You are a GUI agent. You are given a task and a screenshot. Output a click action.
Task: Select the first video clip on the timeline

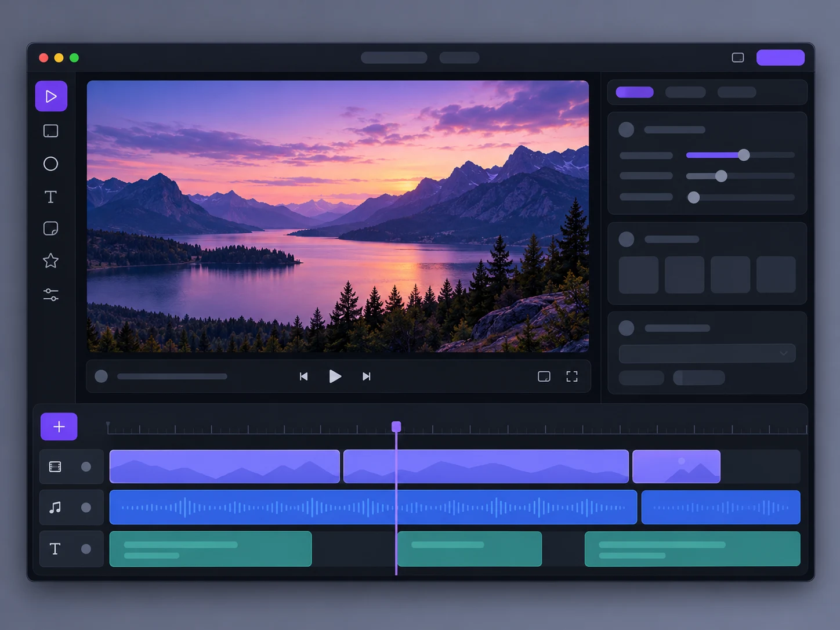tap(225, 466)
